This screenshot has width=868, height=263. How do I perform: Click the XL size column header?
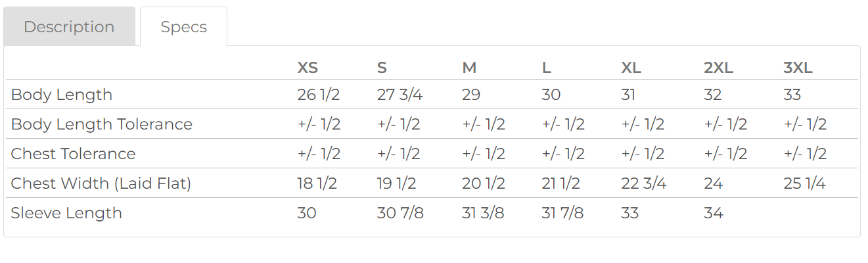[631, 68]
